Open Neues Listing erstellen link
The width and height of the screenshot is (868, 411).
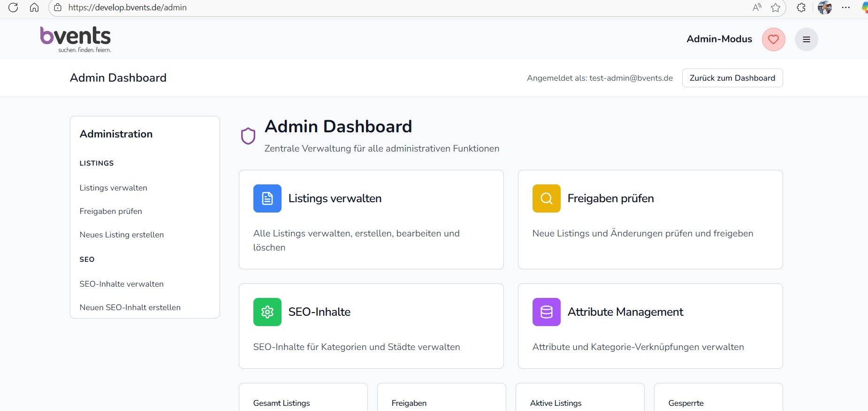[122, 235]
